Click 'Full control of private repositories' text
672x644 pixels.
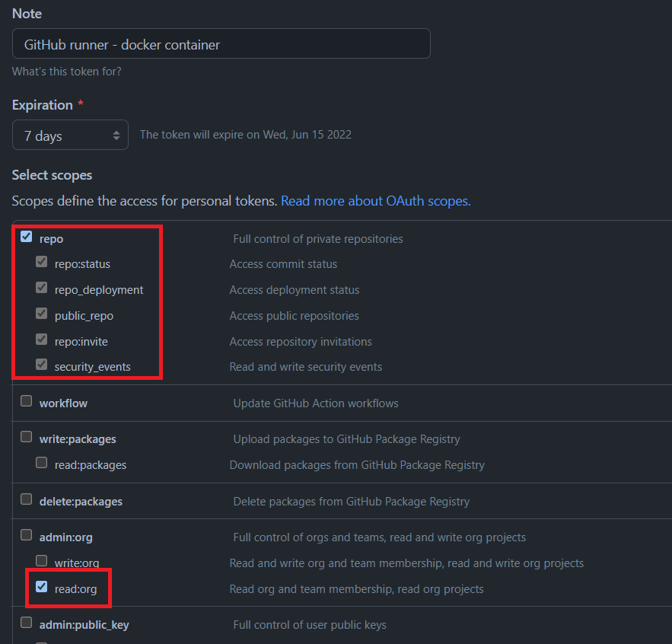[x=318, y=239]
